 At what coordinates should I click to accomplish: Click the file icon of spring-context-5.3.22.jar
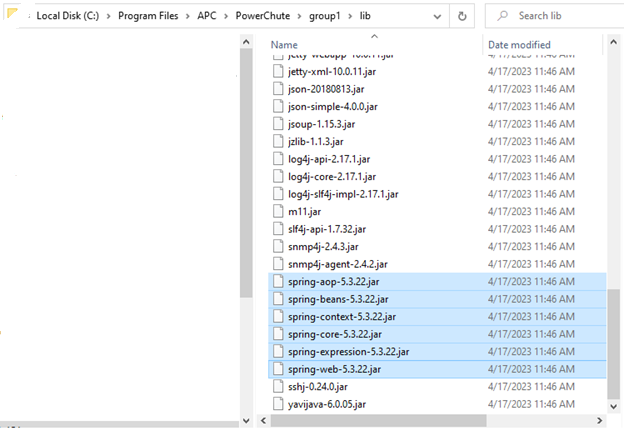click(278, 316)
